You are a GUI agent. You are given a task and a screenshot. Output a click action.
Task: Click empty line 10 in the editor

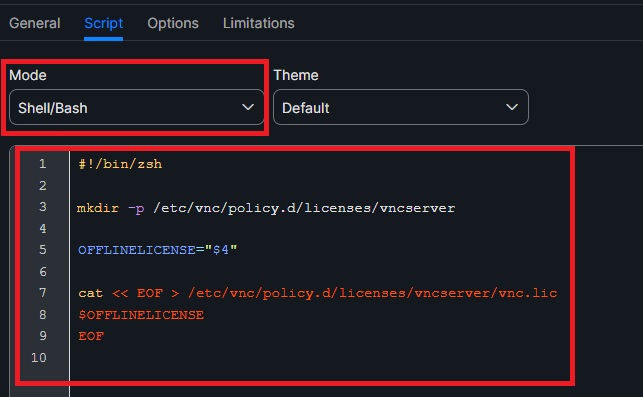(320, 358)
